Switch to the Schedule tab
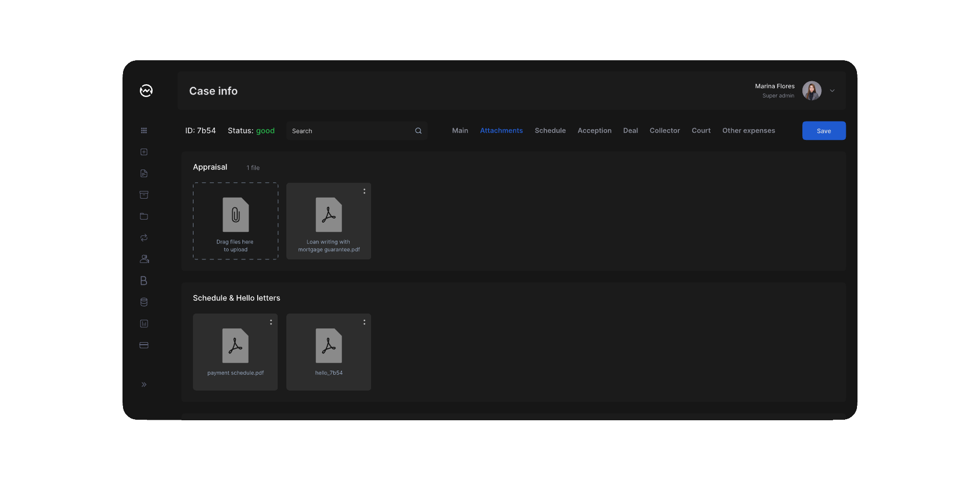Viewport: 980px width, 480px height. 550,131
